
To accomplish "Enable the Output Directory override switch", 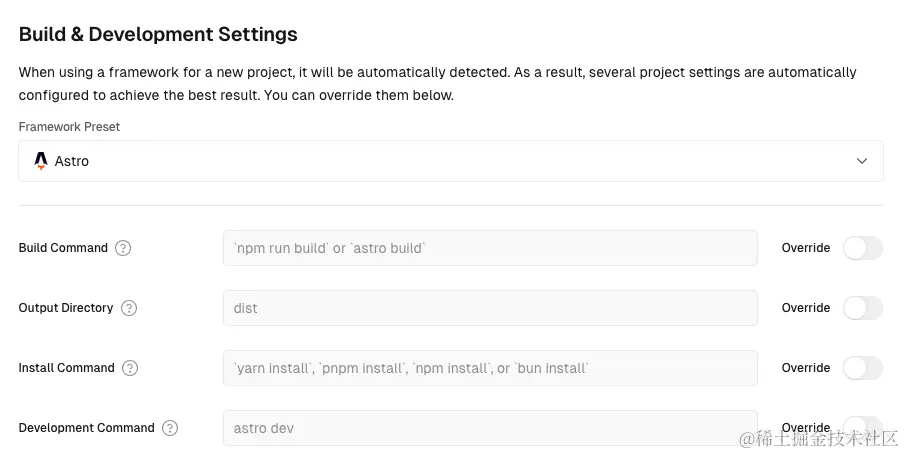I will [x=862, y=308].
